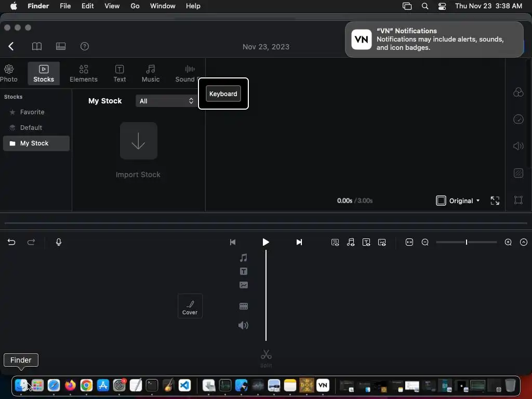Toggle subtitle track visibility
532x399 pixels.
click(335, 242)
